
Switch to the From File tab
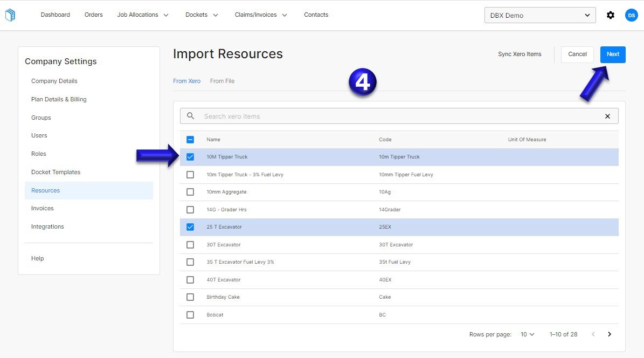(222, 81)
